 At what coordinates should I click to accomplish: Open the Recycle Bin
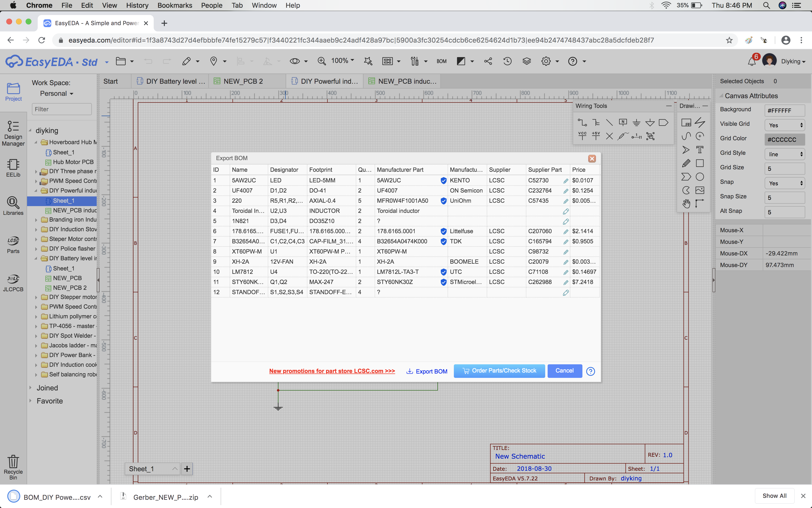coord(13,467)
